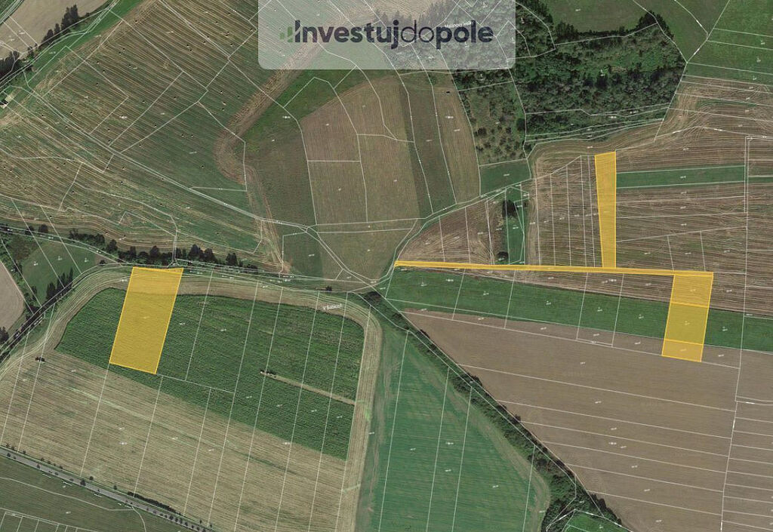Click the small tree clump left of vertical parcel
773x532 pixels.
[510, 209]
